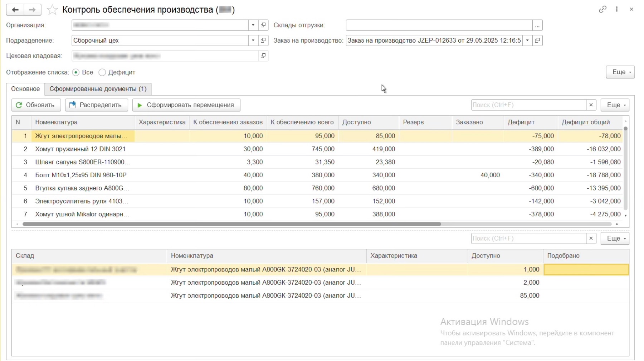Select the Дефицит display radio button
This screenshot has width=644, height=361.
point(102,72)
